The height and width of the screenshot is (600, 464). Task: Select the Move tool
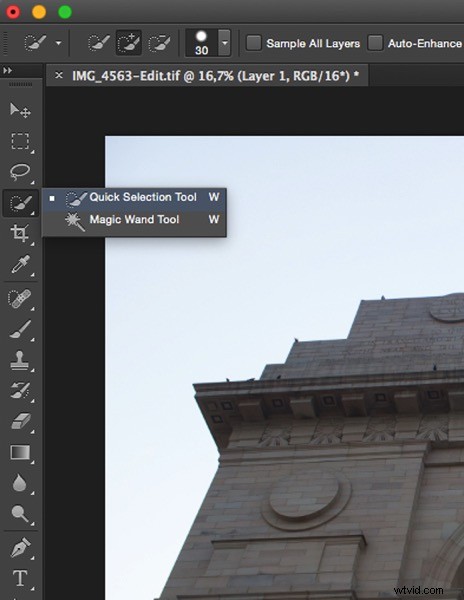tap(20, 110)
